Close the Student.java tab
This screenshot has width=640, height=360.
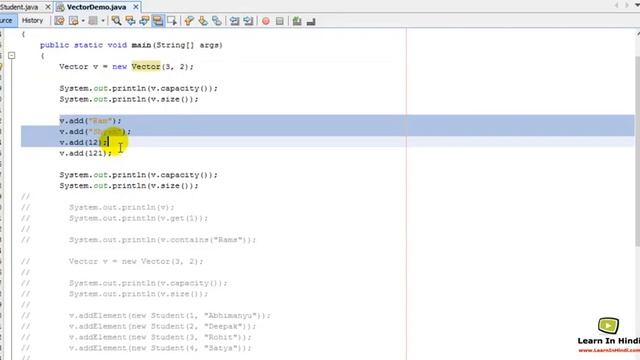click(48, 7)
